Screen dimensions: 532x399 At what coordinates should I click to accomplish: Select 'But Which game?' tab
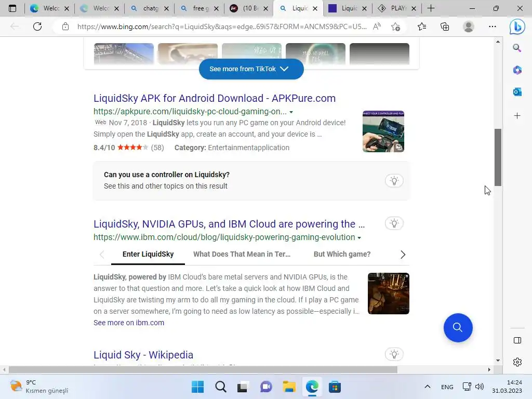pyautogui.click(x=342, y=255)
